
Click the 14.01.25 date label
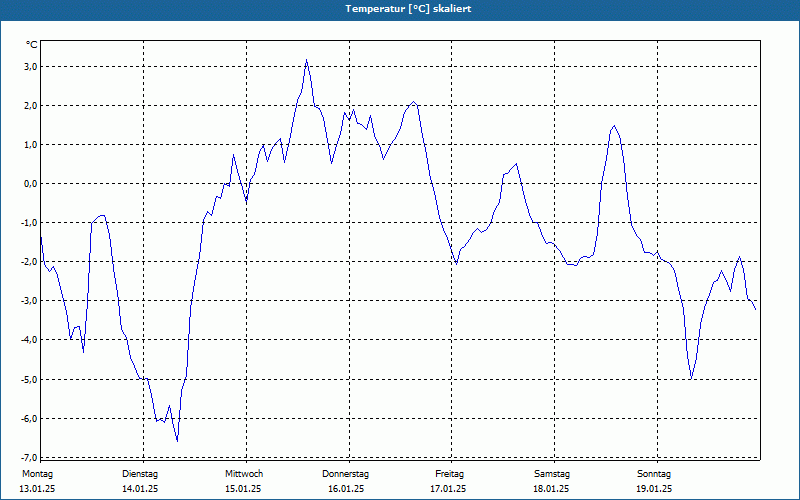[x=140, y=489]
